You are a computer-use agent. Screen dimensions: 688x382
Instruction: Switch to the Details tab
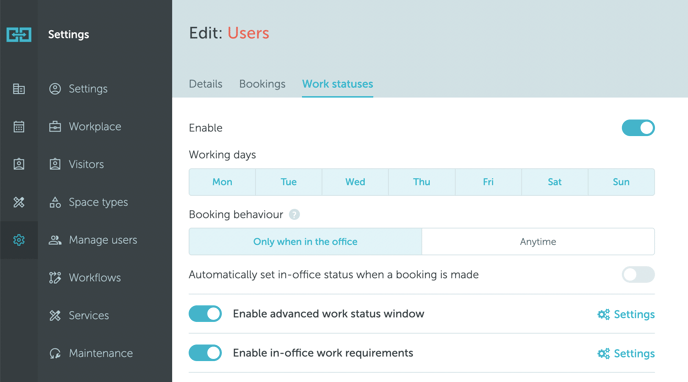click(205, 84)
